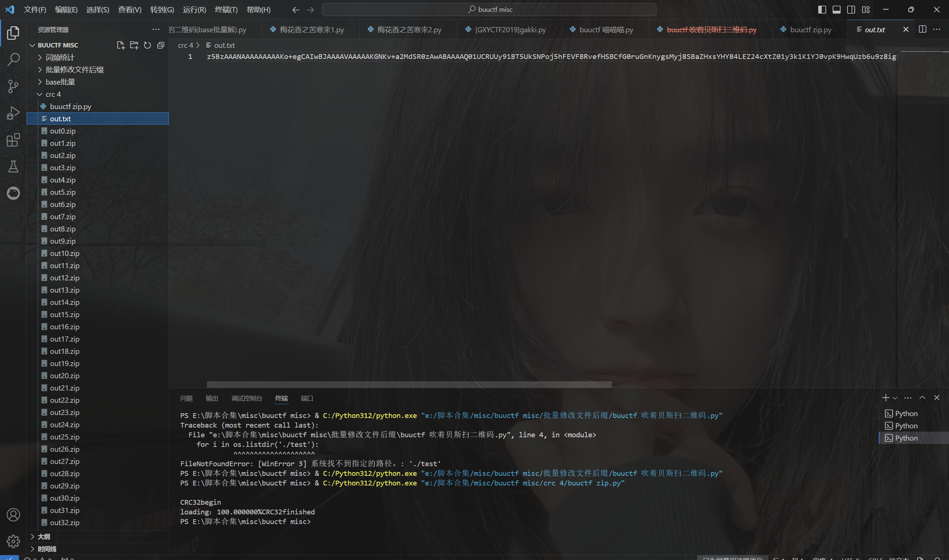
Task: Go back in navigation history
Action: (x=296, y=10)
